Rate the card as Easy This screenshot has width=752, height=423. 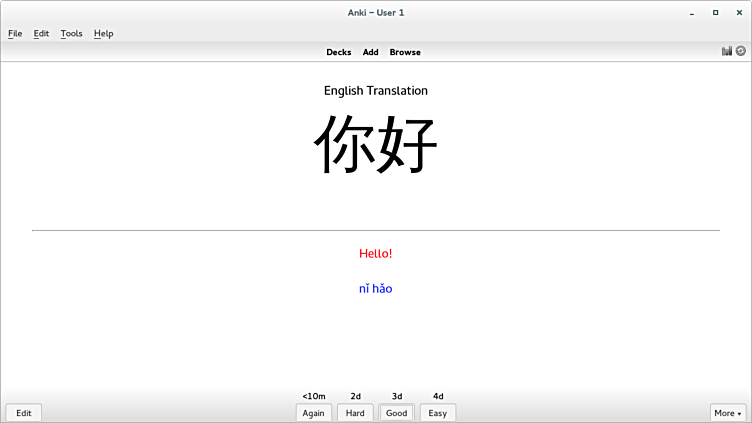point(438,413)
